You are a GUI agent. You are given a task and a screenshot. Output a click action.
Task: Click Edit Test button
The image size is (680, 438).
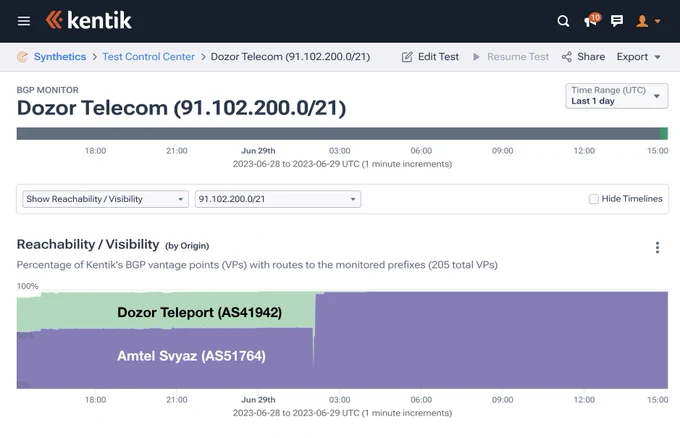point(430,57)
